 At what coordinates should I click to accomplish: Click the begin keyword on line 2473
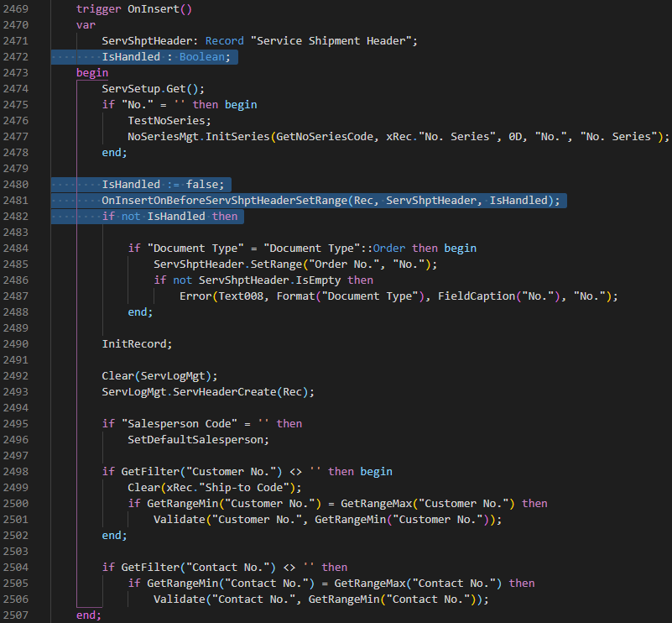(91, 72)
